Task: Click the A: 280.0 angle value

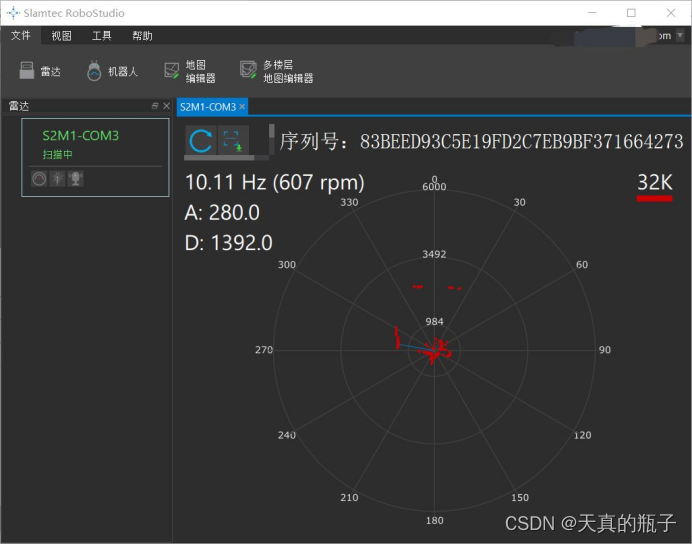Action: [222, 213]
